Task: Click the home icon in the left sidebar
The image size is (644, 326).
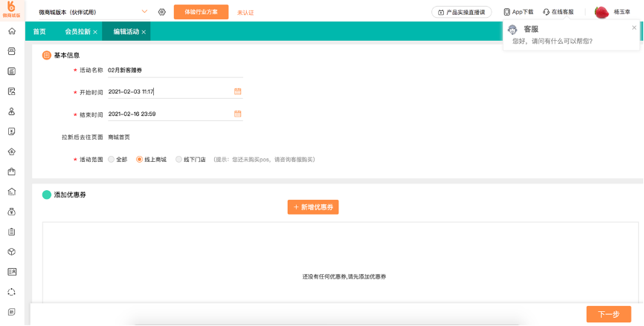Action: [11, 31]
